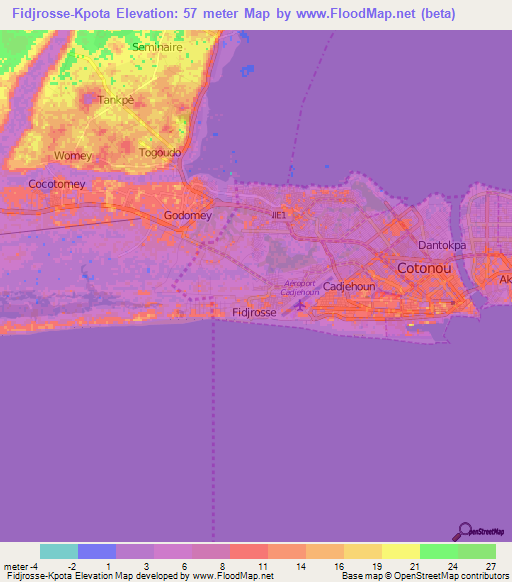Click the Fidjrosse-Kpota Elevation title heading
This screenshot has height=582, width=512.
[x=234, y=13]
